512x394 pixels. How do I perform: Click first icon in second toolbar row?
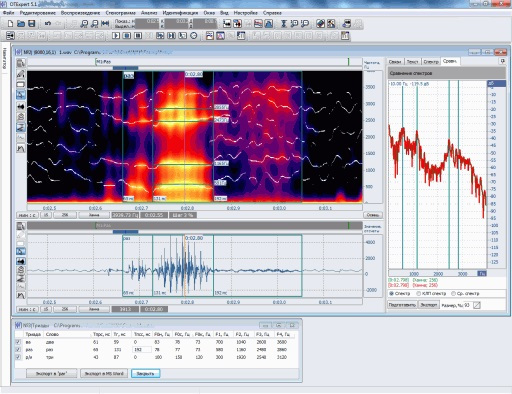[10, 35]
